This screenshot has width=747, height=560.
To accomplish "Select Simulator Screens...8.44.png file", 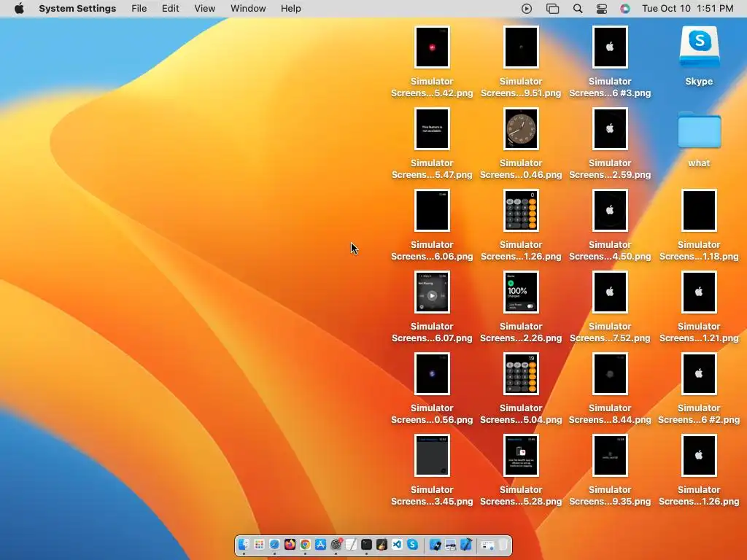I will 610,374.
